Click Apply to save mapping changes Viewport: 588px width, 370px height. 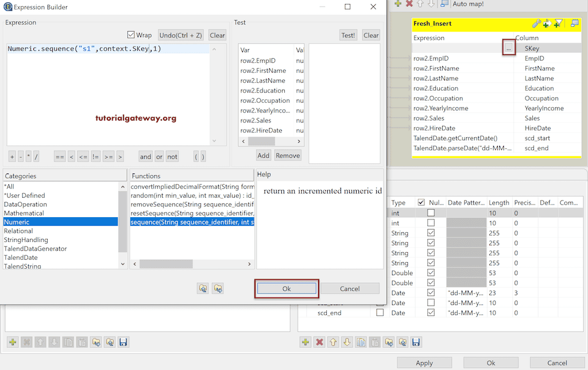424,363
